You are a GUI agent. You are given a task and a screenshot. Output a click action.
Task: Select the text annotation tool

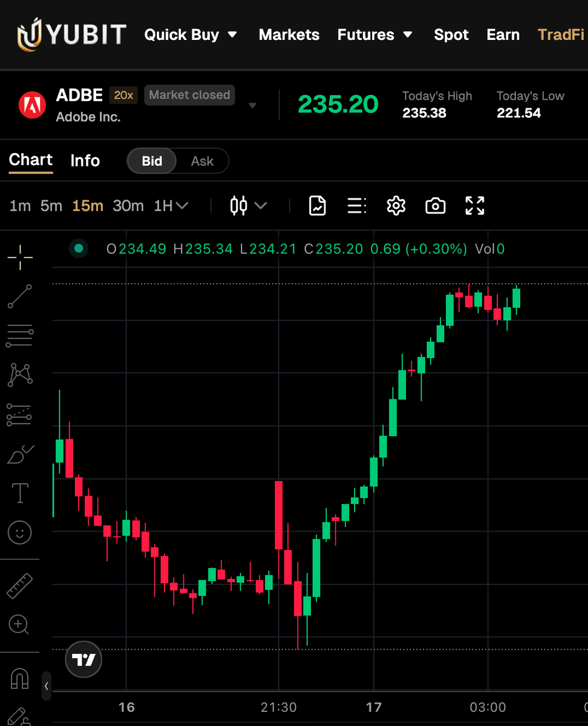point(20,493)
